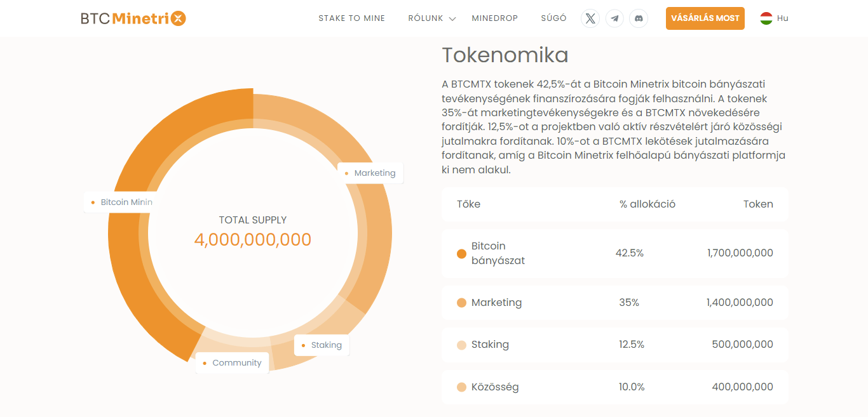Viewport: 868px width, 417px height.
Task: Click the TOTAL SUPPLY label
Action: pyautogui.click(x=253, y=220)
